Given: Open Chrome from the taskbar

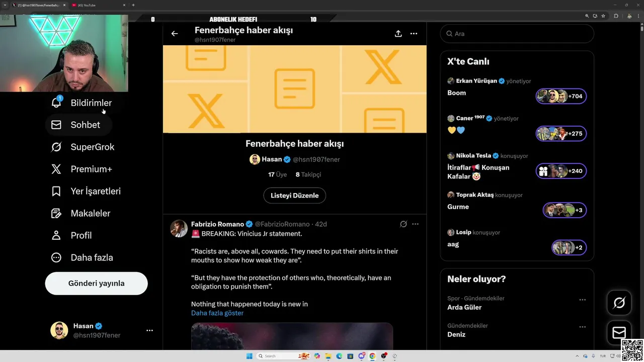Looking at the screenshot, I should click(x=372, y=356).
